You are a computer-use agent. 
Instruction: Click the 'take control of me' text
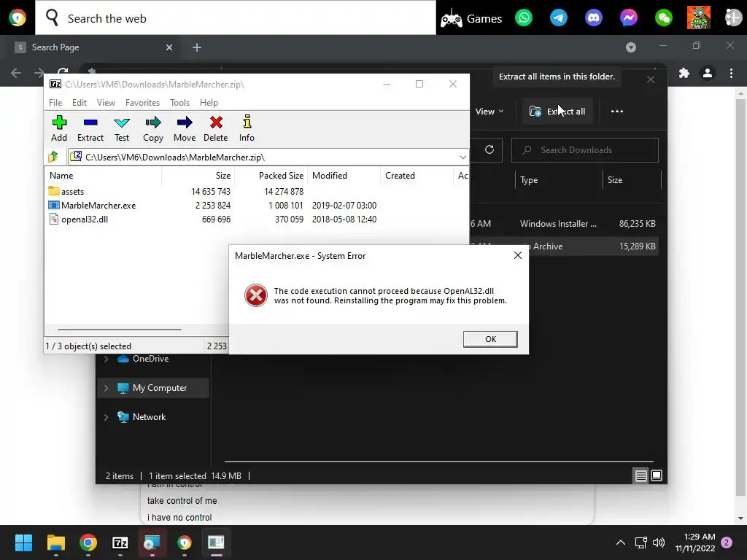182,500
